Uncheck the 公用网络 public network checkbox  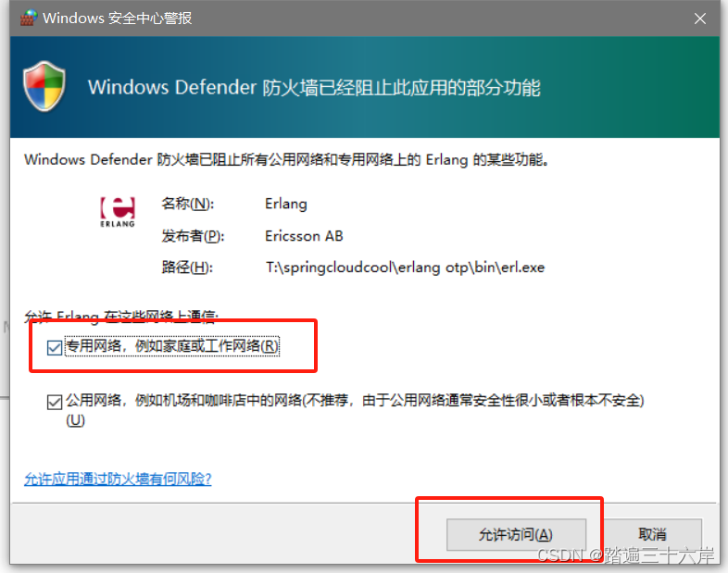55,402
